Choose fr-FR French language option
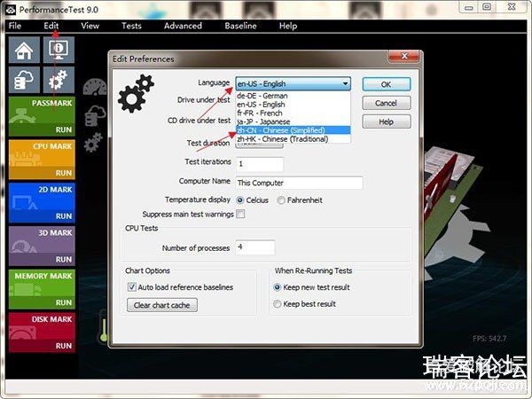Viewport: 532px width, 399px height. coord(293,113)
